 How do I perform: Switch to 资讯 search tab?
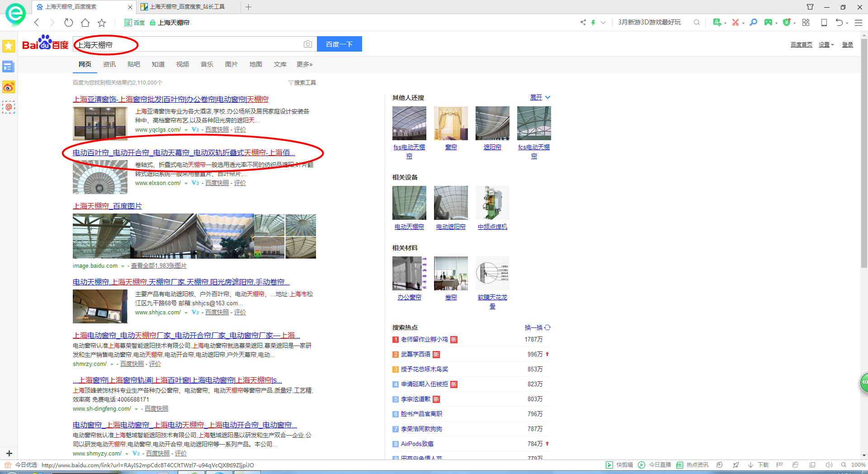[x=109, y=64]
